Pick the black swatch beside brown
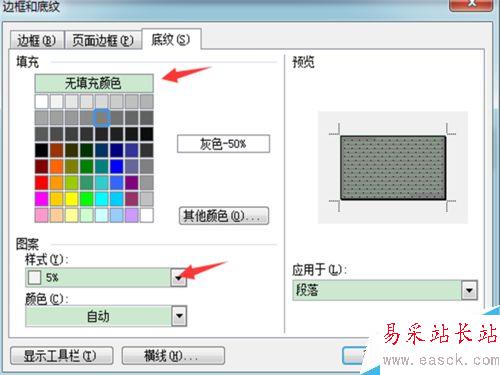500x375 pixels. tap(42, 150)
